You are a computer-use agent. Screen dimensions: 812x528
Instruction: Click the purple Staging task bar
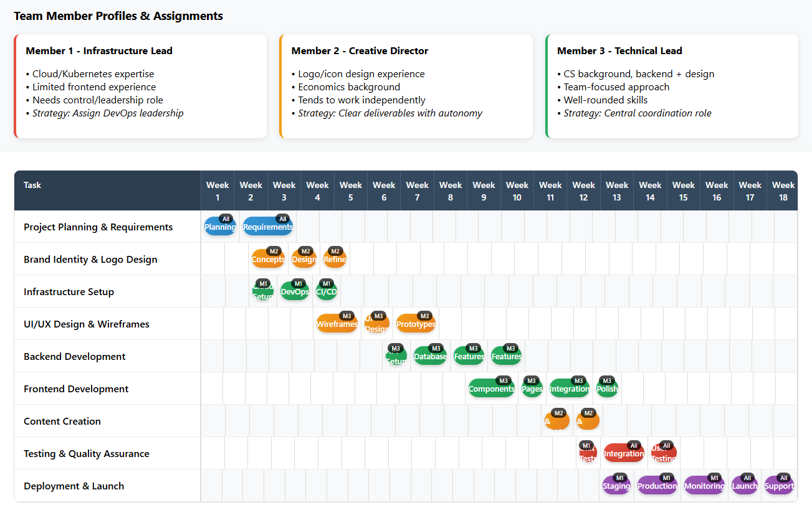(616, 486)
